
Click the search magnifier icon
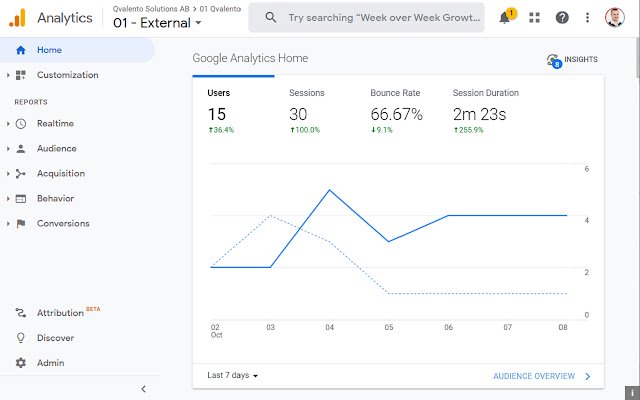[x=271, y=18]
